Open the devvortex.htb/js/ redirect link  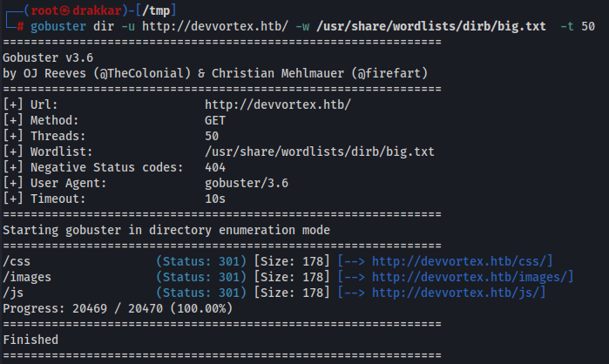pyautogui.click(x=457, y=293)
